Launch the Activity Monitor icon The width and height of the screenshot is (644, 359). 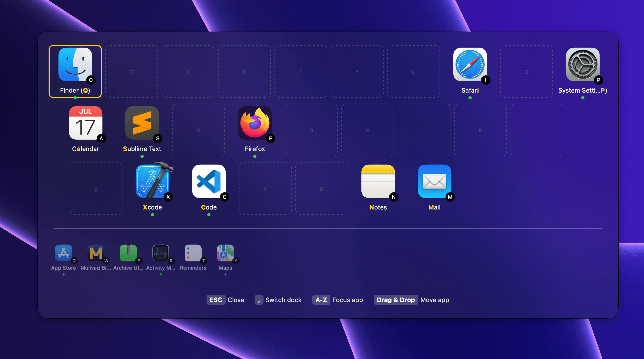(x=161, y=253)
